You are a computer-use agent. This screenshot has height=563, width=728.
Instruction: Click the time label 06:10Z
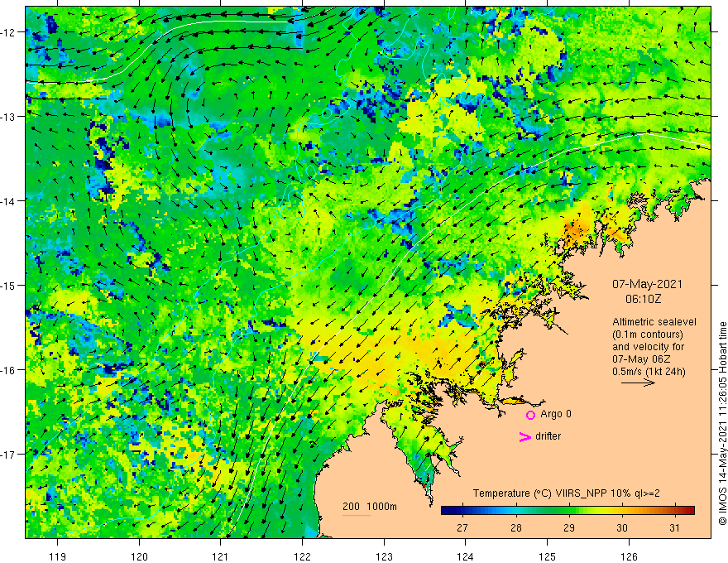(643, 299)
